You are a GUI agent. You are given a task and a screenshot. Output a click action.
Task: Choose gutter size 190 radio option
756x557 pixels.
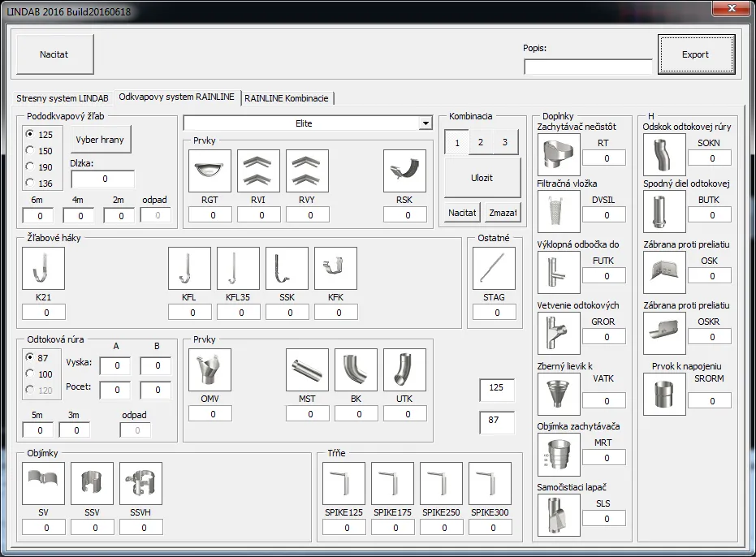click(x=30, y=167)
